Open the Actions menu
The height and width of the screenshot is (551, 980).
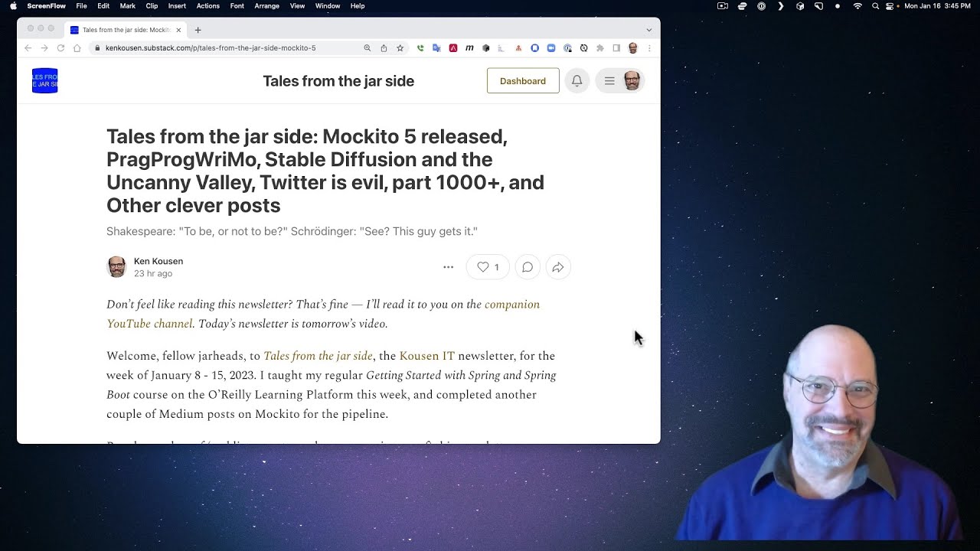pyautogui.click(x=208, y=5)
